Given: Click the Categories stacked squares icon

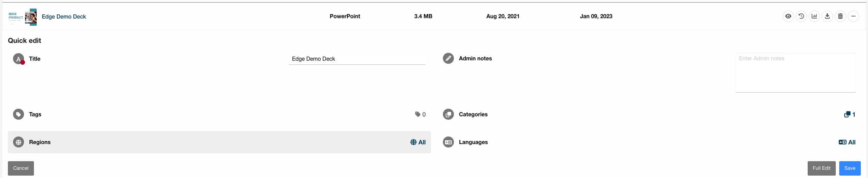Looking at the screenshot, I should (448, 114).
